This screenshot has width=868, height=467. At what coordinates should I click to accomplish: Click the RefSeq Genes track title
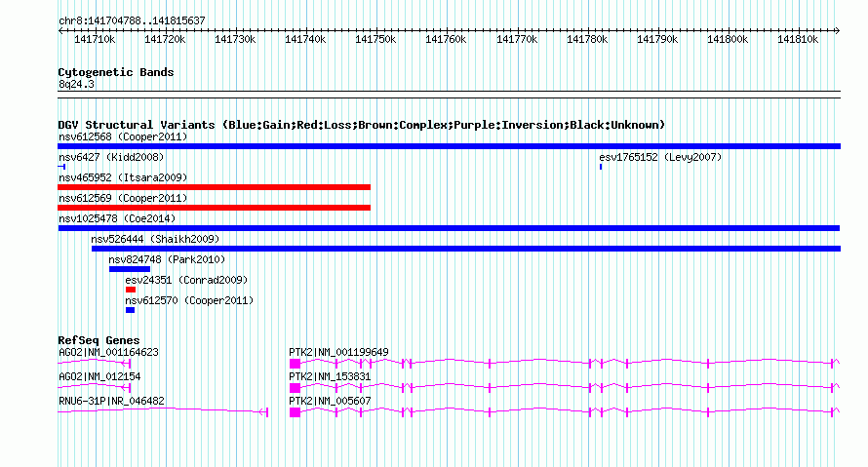99,339
